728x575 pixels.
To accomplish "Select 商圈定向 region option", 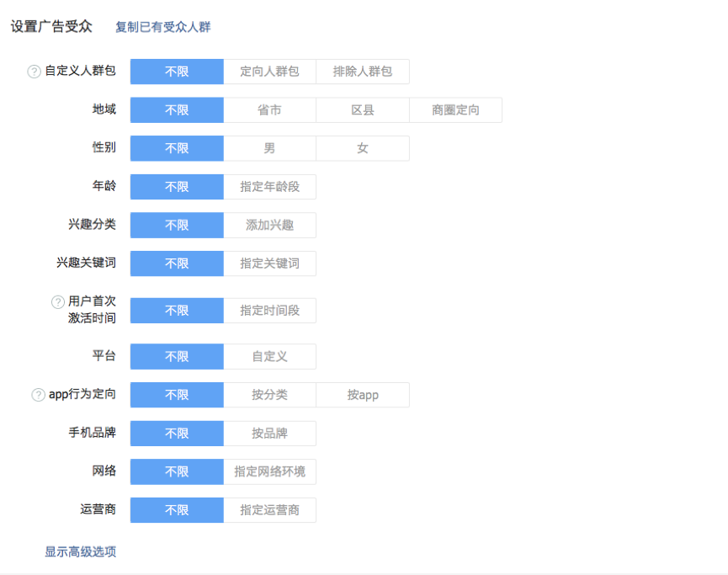I will point(455,110).
